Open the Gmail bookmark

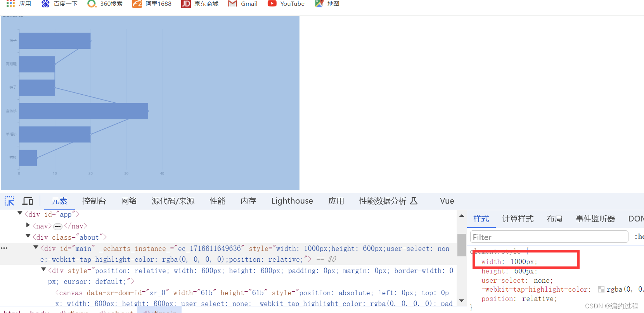243,4
